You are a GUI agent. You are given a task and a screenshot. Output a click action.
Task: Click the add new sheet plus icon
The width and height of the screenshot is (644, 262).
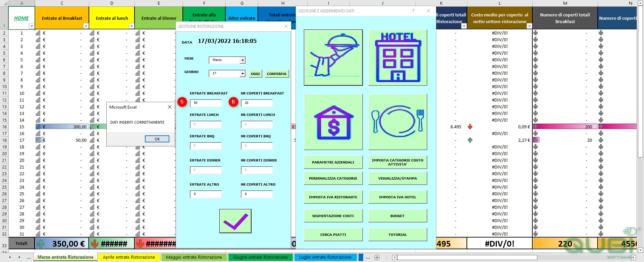coord(377,257)
